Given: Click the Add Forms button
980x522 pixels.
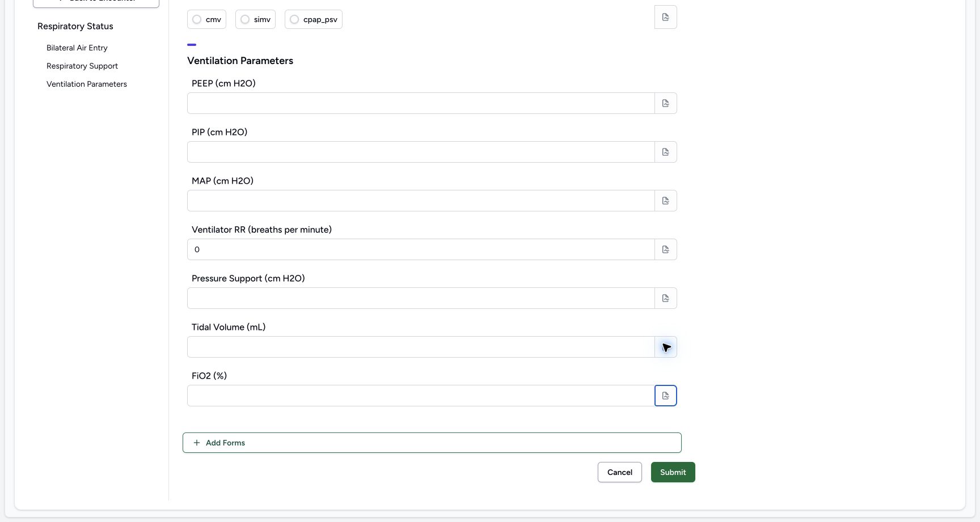Looking at the screenshot, I should click(432, 443).
